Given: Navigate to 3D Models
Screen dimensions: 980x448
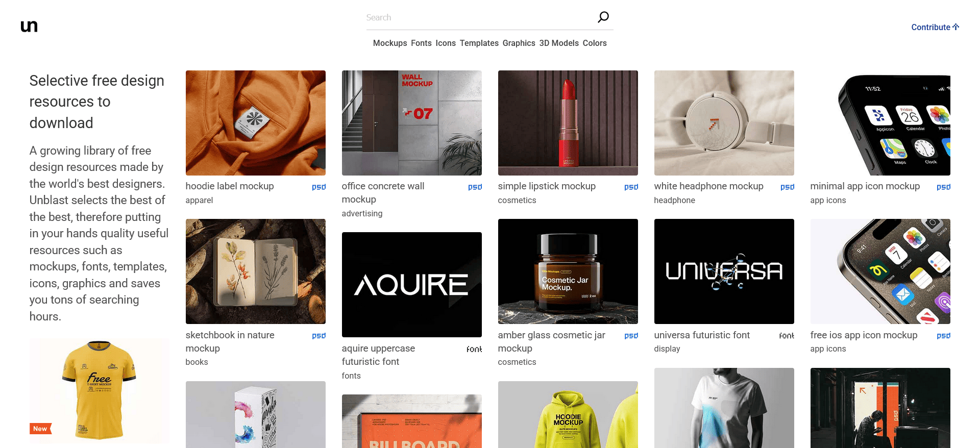Looking at the screenshot, I should pos(559,43).
